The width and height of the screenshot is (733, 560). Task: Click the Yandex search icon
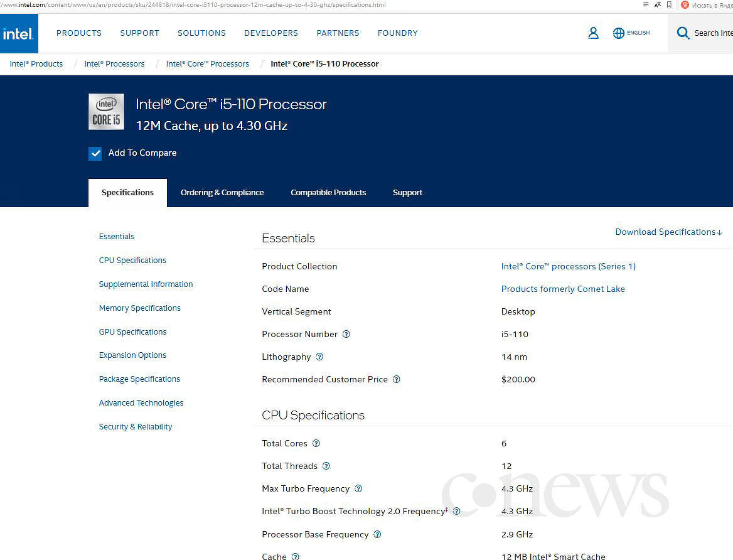[x=685, y=4]
